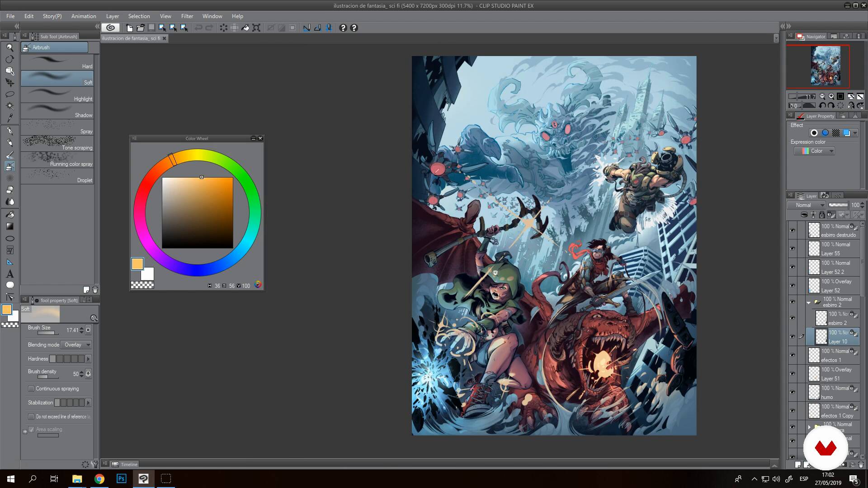
Task: Open Expression color dropdown
Action: coord(814,151)
